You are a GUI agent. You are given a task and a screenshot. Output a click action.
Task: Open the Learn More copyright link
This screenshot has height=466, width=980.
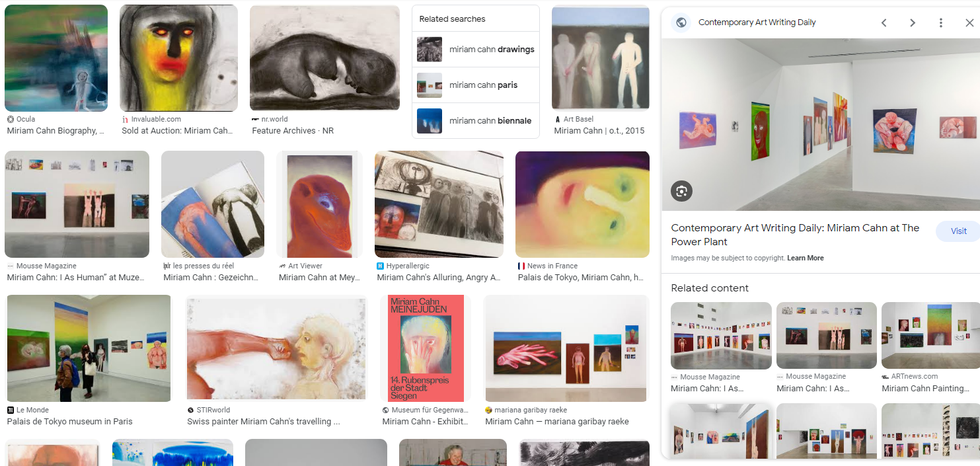[x=806, y=258]
